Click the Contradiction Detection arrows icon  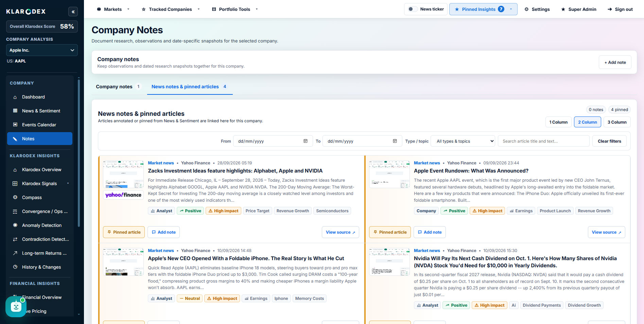[x=15, y=239]
